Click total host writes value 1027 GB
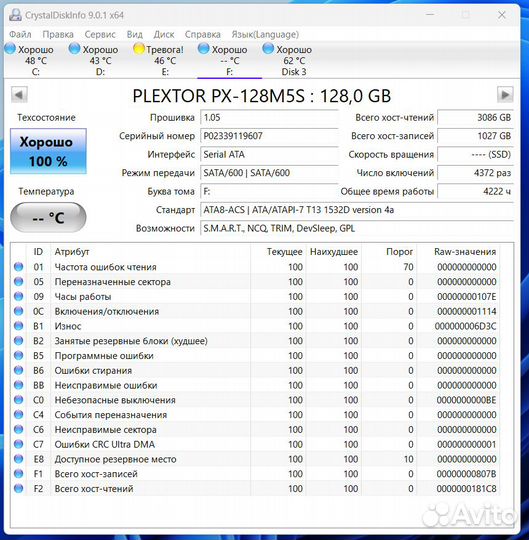Screen dimensions: 529x540 [x=475, y=136]
